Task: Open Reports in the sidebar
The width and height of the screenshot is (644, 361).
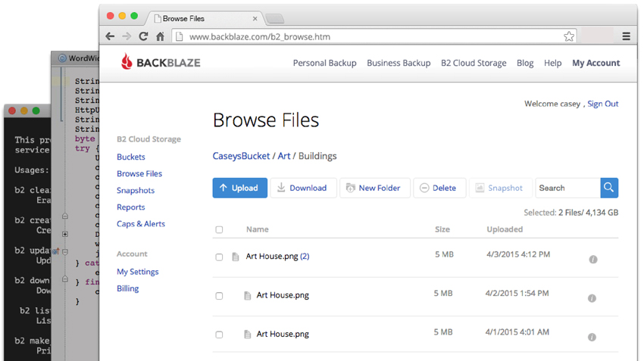Action: click(x=130, y=207)
